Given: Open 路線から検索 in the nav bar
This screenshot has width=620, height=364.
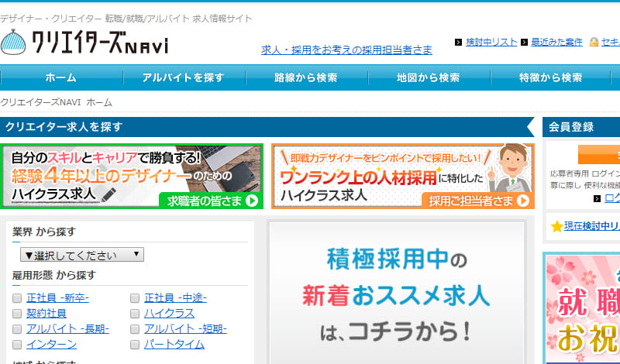Looking at the screenshot, I should [306, 77].
